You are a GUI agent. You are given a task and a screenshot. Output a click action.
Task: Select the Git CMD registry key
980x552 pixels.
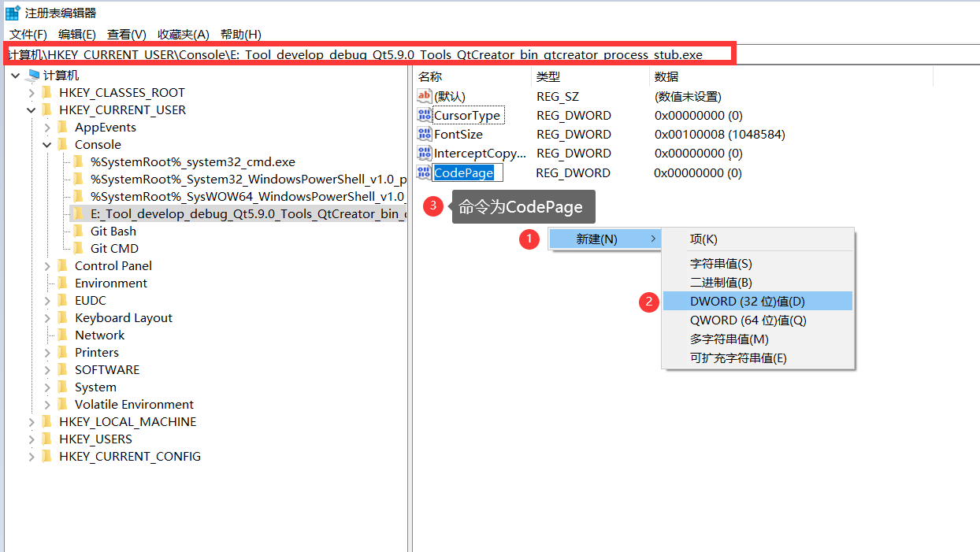114,248
